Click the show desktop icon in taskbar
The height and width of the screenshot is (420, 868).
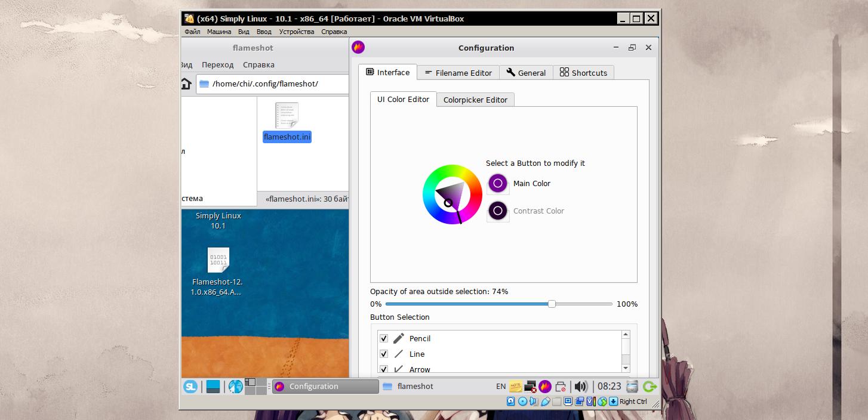[213, 387]
